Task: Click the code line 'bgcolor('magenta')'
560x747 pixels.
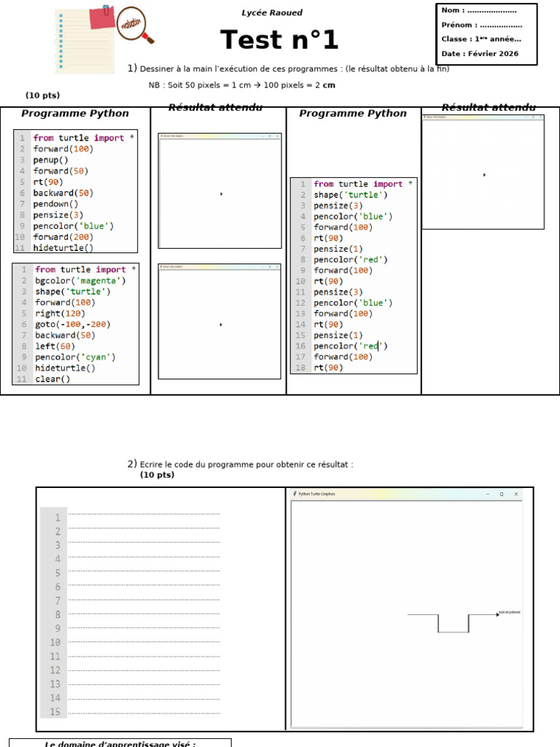Action: [x=80, y=281]
